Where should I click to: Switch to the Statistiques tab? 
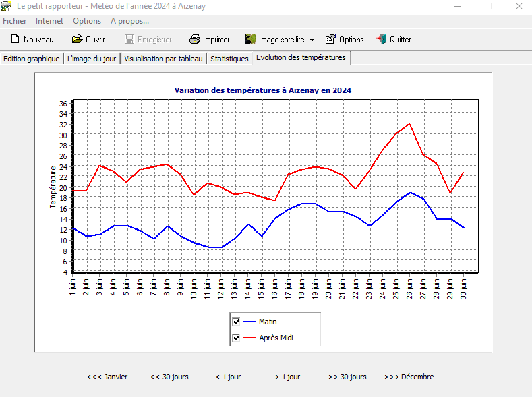(x=229, y=59)
